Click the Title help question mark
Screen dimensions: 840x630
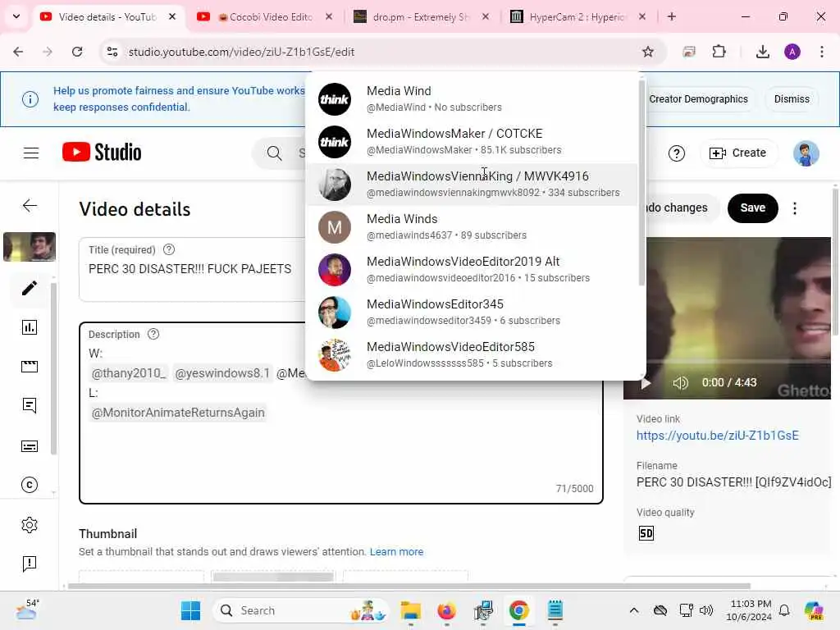tap(169, 249)
